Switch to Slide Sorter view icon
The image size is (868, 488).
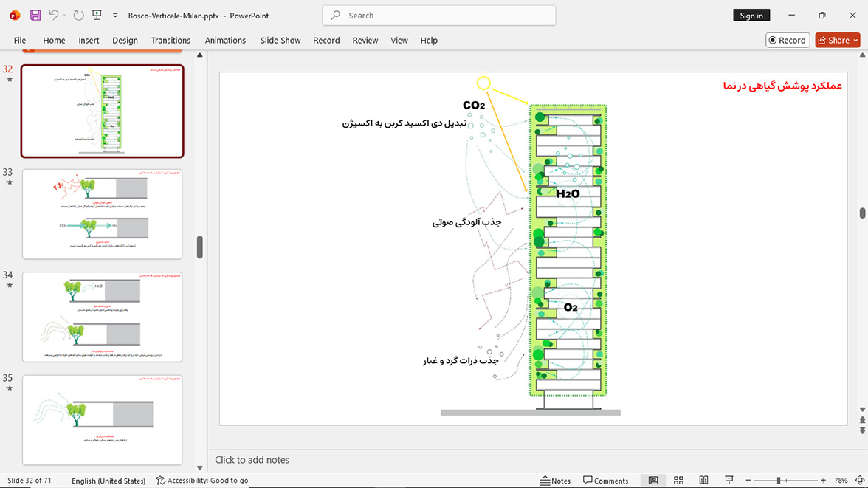coord(678,480)
